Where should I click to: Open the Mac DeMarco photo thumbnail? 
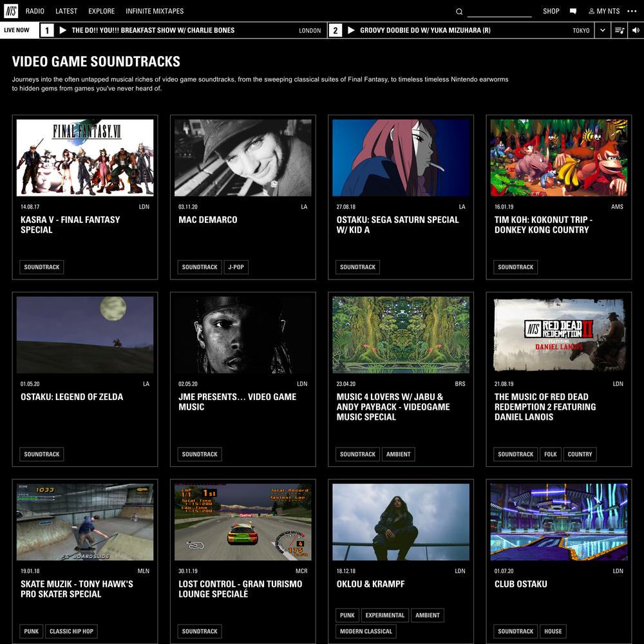click(243, 158)
